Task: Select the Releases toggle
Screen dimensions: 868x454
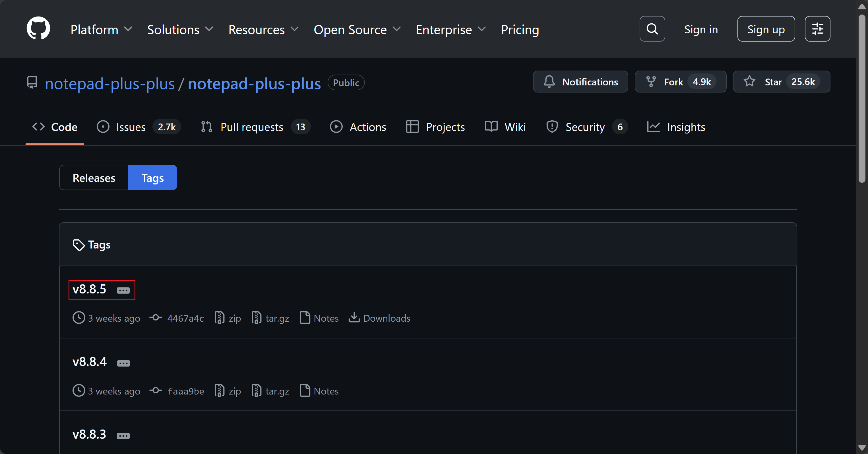Action: tap(94, 177)
